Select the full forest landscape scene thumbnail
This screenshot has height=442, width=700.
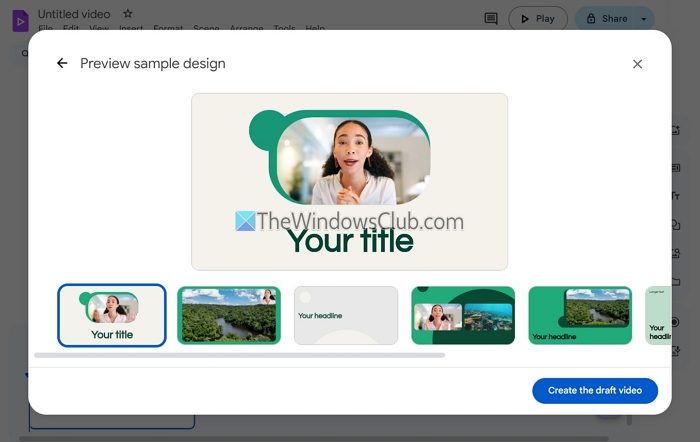pyautogui.click(x=229, y=315)
